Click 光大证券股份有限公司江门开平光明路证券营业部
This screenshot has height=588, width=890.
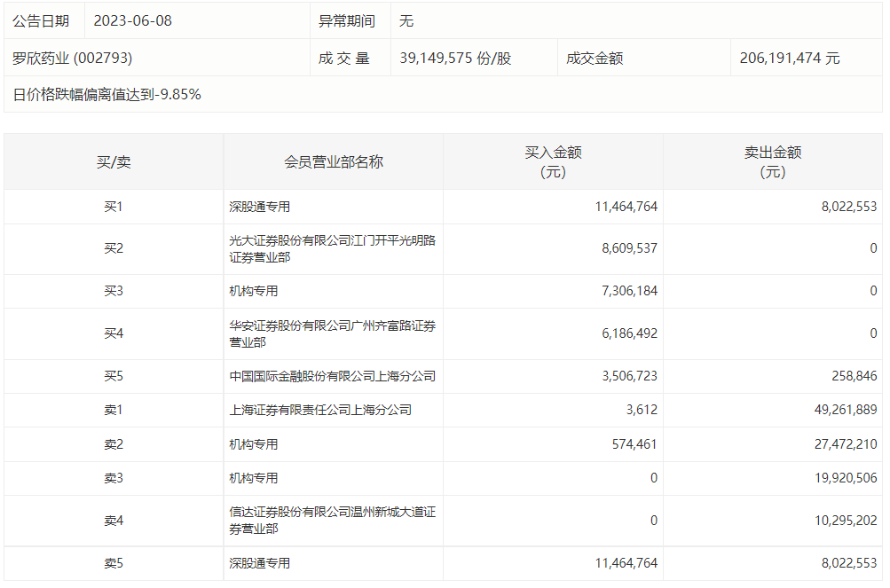click(x=333, y=248)
